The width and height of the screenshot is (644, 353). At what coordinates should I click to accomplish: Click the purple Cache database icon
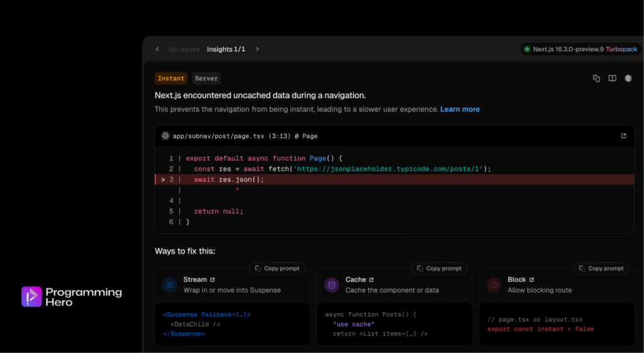click(x=332, y=285)
